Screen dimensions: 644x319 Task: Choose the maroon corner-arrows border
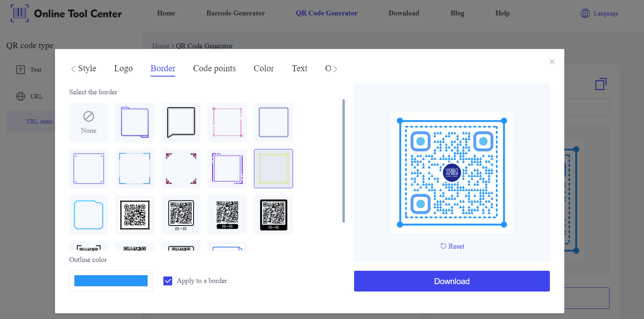[181, 168]
